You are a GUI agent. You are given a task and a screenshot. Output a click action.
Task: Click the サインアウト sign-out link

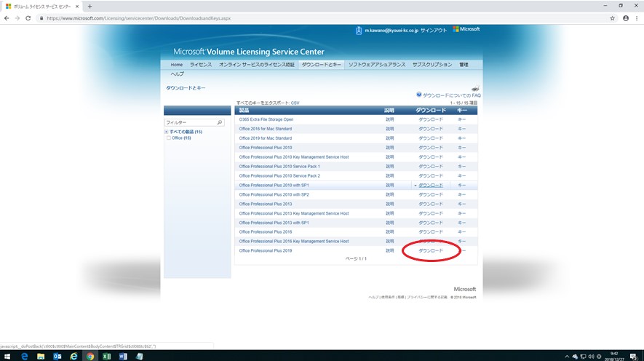433,31
